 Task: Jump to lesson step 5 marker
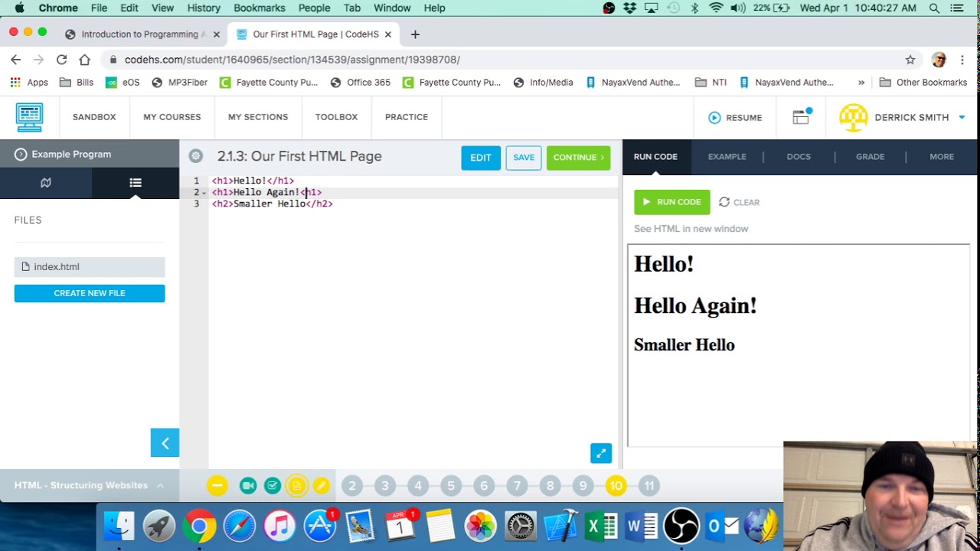tap(451, 485)
